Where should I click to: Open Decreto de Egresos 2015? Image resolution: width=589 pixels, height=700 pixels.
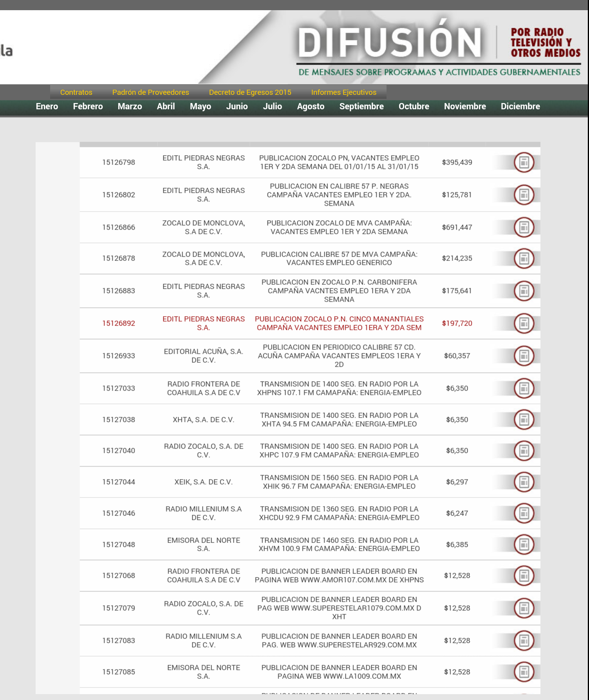[250, 92]
